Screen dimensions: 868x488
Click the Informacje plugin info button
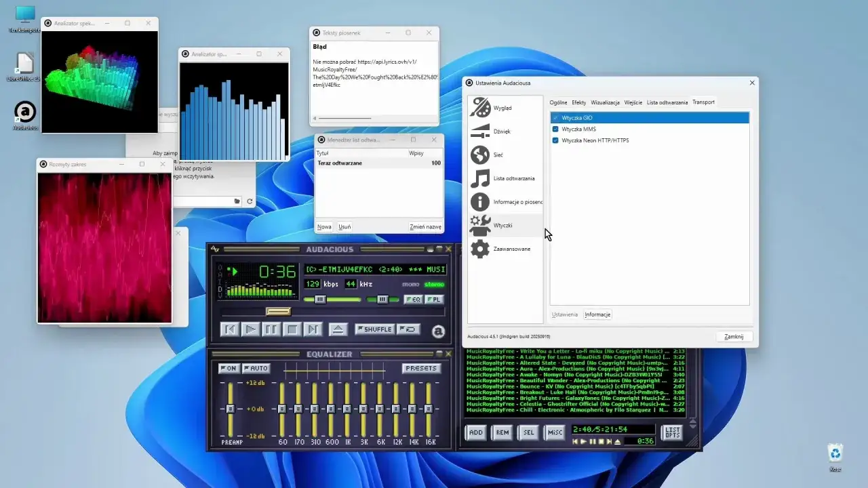click(597, 314)
